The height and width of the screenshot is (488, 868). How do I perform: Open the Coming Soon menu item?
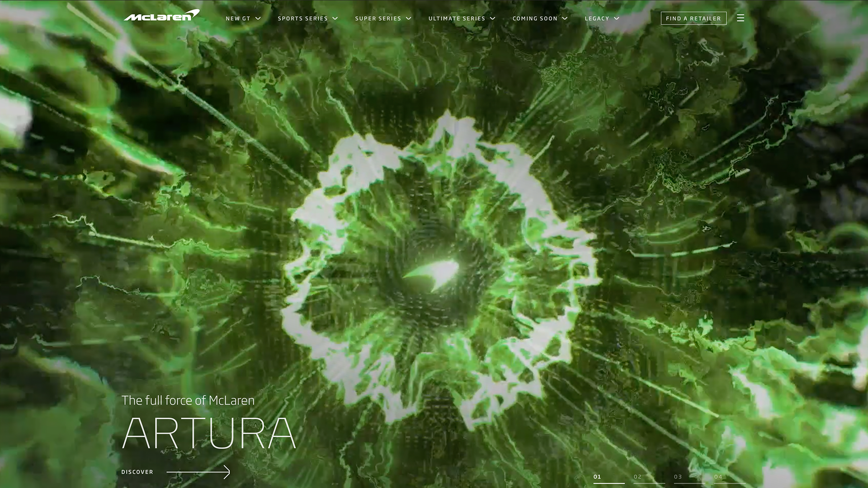click(x=535, y=19)
